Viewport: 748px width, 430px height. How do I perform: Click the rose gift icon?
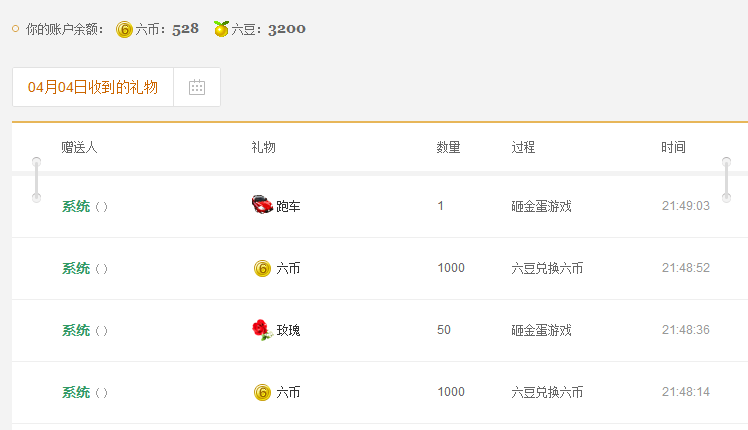point(261,330)
